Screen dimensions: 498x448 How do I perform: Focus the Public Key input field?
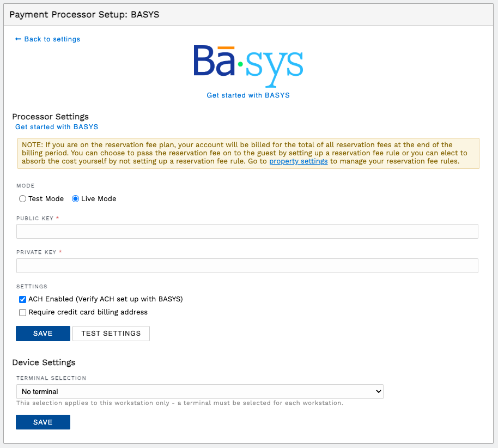(x=247, y=231)
